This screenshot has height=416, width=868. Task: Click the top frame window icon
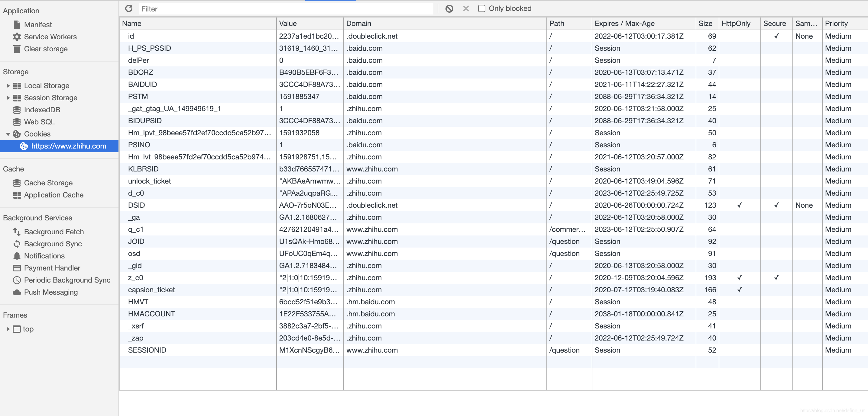click(17, 329)
